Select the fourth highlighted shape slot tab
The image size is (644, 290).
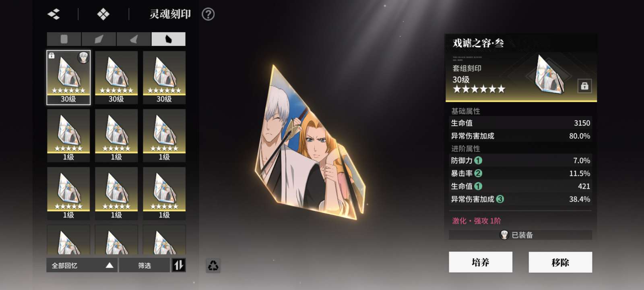pyautogui.click(x=169, y=39)
